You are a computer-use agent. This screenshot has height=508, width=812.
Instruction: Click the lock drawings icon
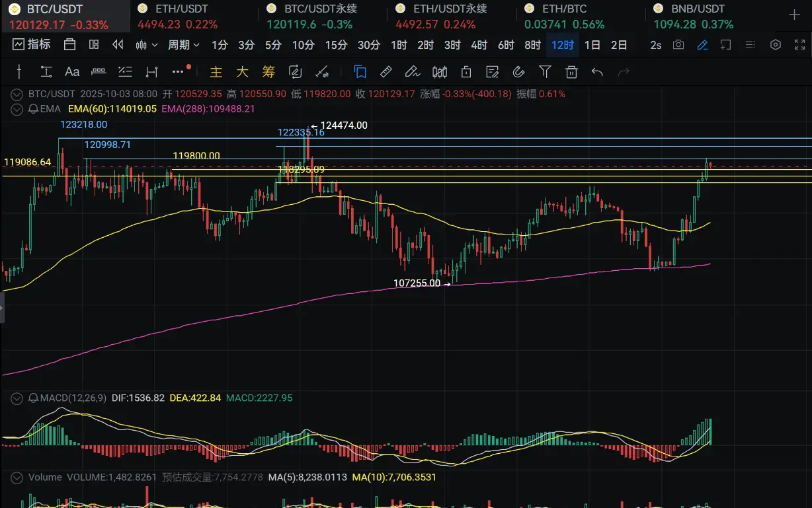pos(466,72)
